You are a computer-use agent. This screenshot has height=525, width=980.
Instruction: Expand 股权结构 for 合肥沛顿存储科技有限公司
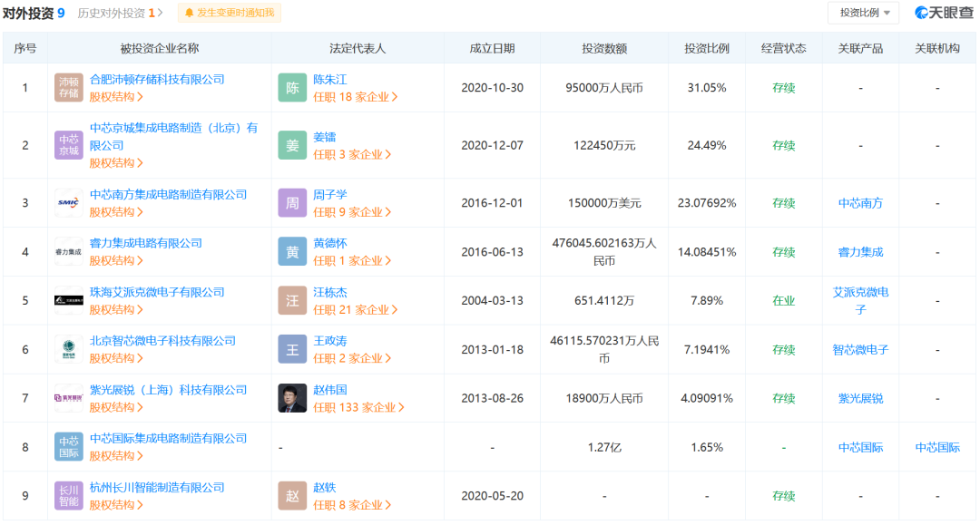pos(115,97)
